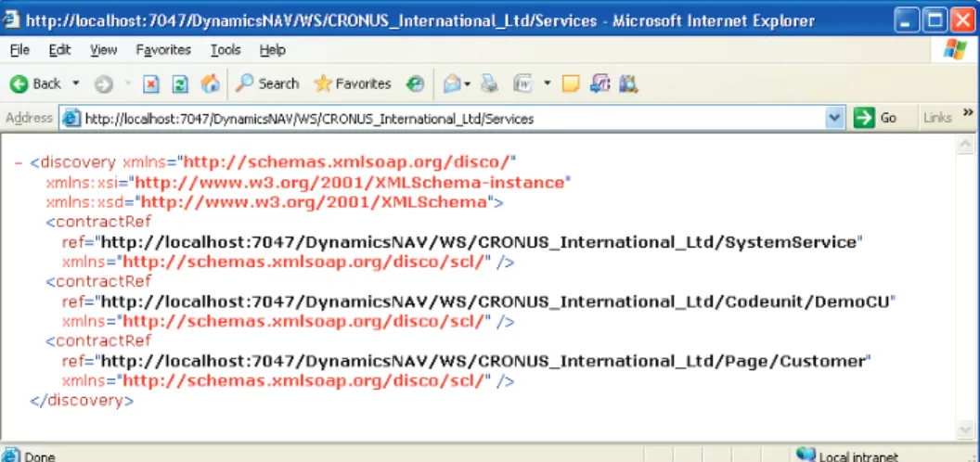Minimize the Internet Explorer window
The image size is (980, 462).
coord(906,21)
